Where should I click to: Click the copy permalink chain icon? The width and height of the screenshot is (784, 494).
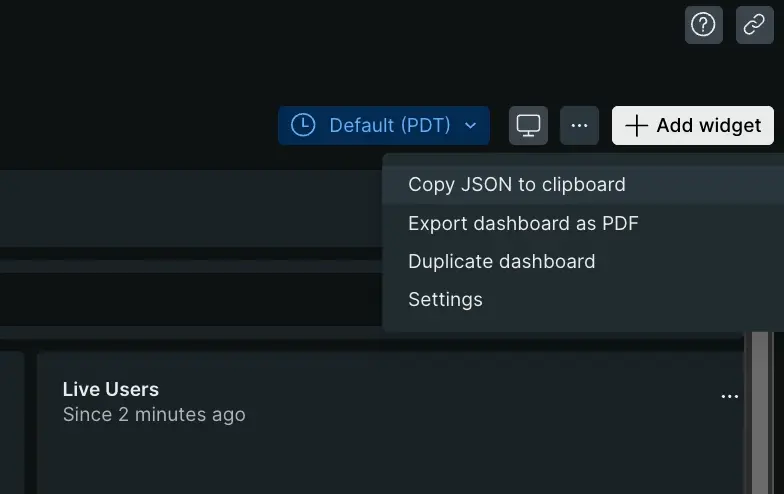pos(755,25)
